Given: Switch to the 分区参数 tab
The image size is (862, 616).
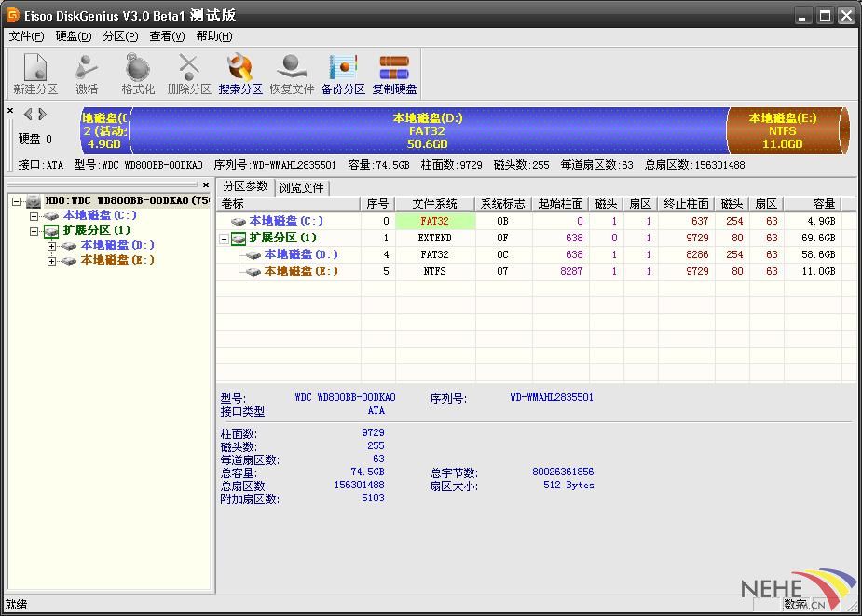Looking at the screenshot, I should [245, 185].
